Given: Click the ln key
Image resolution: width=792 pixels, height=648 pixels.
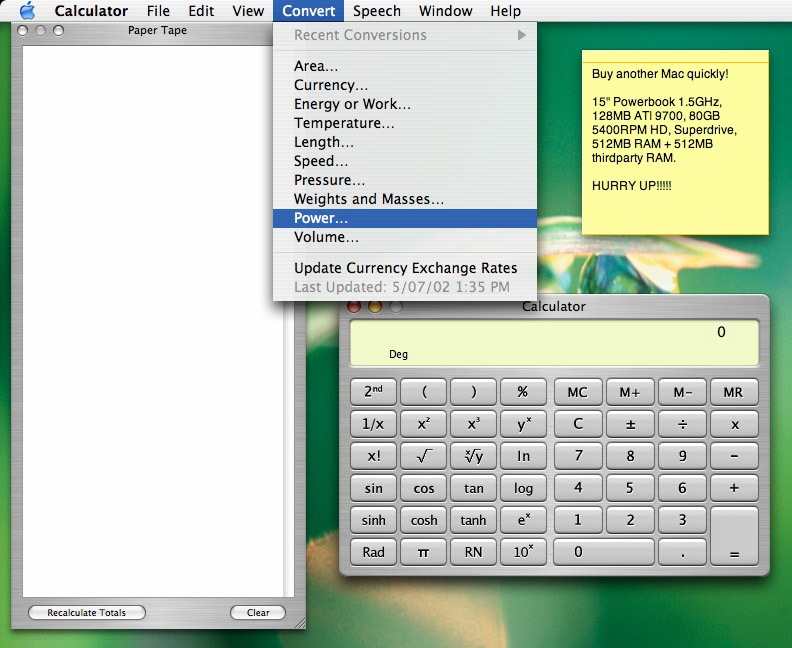Looking at the screenshot, I should [523, 456].
